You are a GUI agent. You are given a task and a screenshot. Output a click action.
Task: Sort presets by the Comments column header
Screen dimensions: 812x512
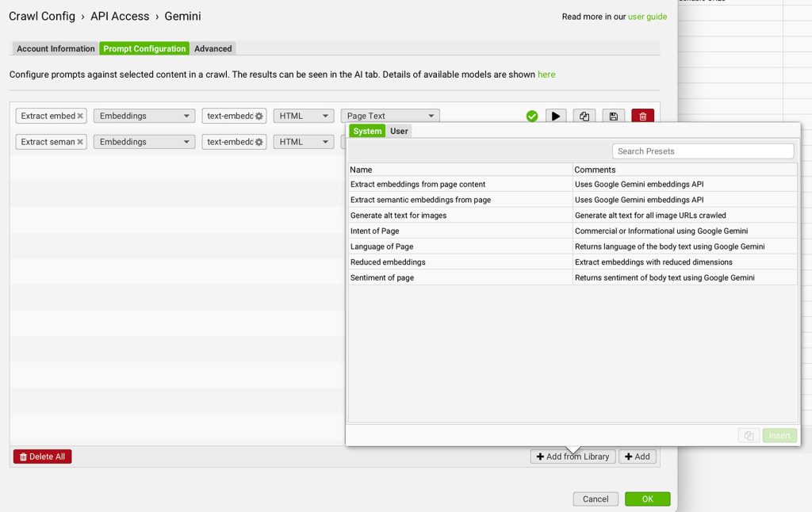[x=685, y=170]
